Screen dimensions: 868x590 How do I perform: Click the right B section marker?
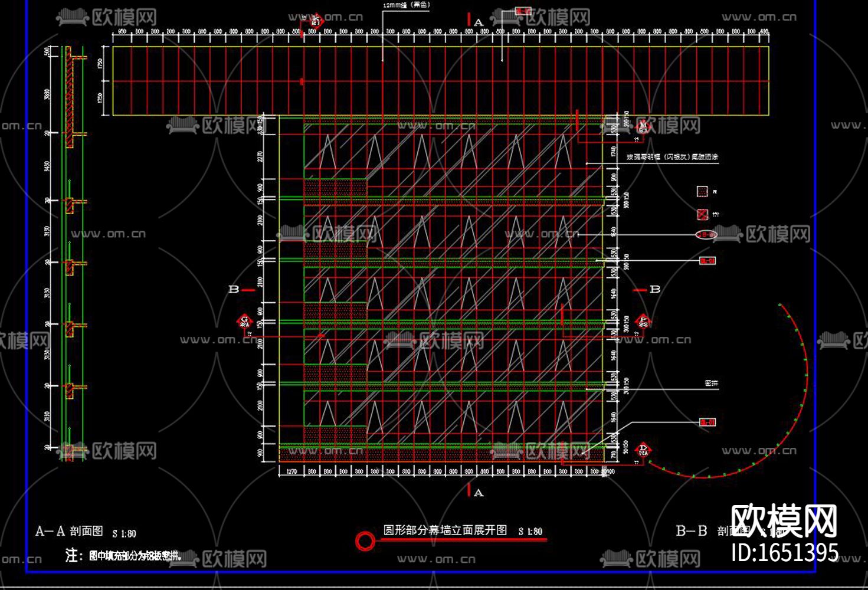pyautogui.click(x=647, y=289)
